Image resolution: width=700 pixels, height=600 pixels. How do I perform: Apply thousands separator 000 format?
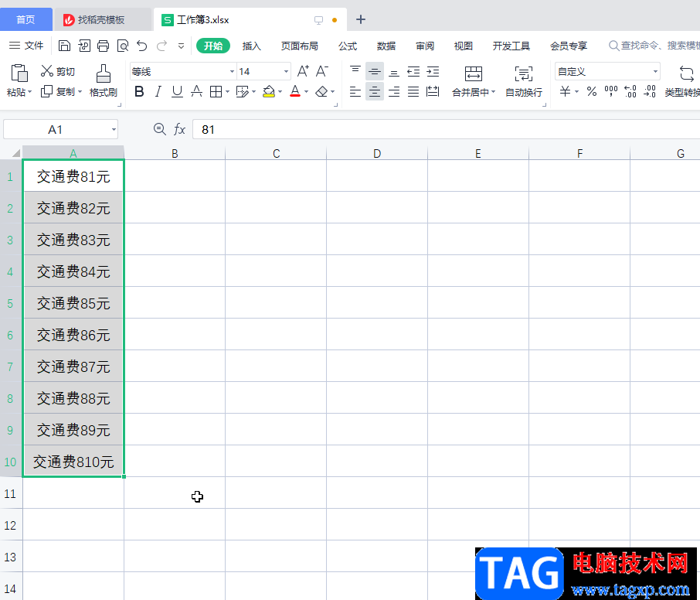[x=610, y=91]
